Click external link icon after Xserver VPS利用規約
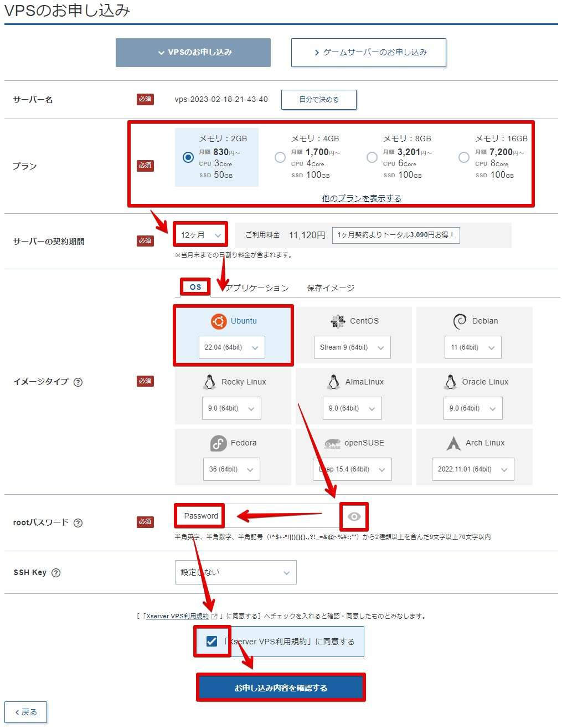The width and height of the screenshot is (562, 728). (214, 616)
